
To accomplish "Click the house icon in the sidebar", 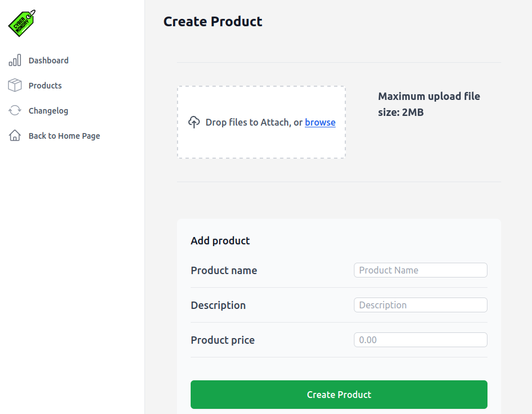I will 15,136.
